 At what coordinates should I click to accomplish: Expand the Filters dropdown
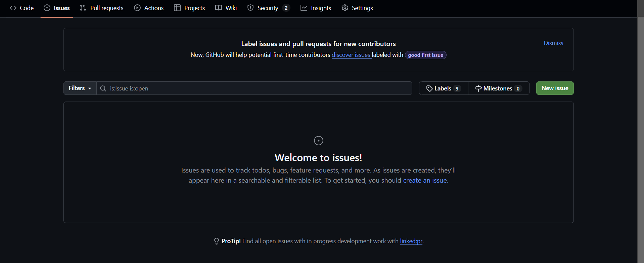(80, 88)
